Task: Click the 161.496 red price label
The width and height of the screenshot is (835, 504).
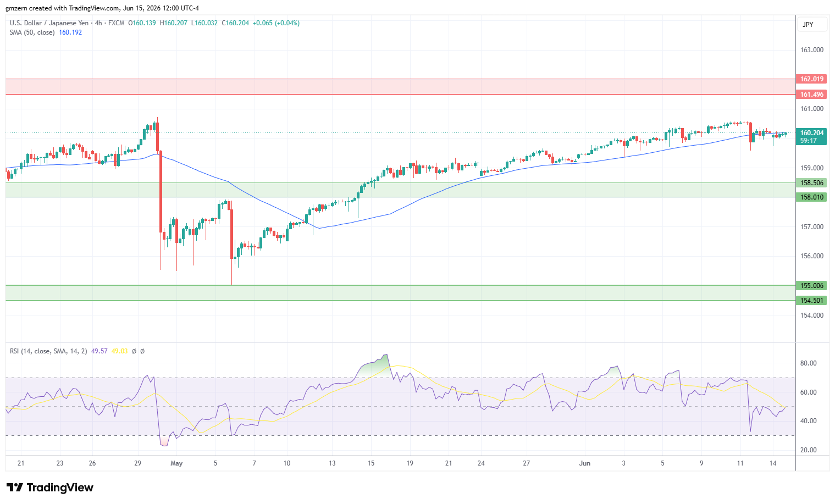Action: click(811, 95)
